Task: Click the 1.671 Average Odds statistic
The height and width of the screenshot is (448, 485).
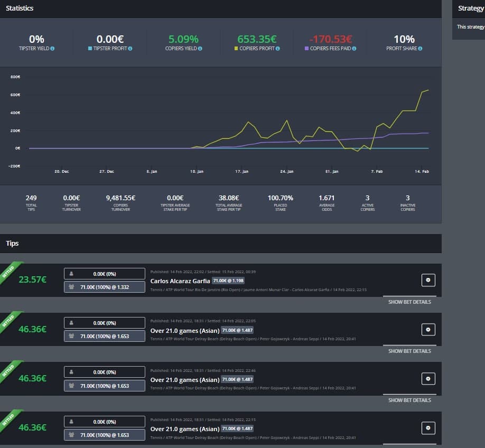Action: pyautogui.click(x=327, y=203)
